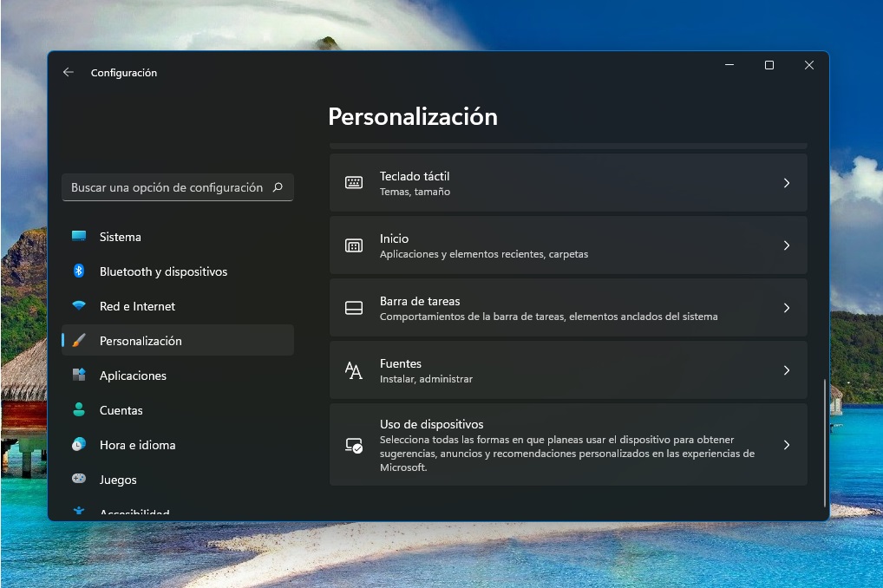Click the Juegos controller icon

(x=80, y=479)
